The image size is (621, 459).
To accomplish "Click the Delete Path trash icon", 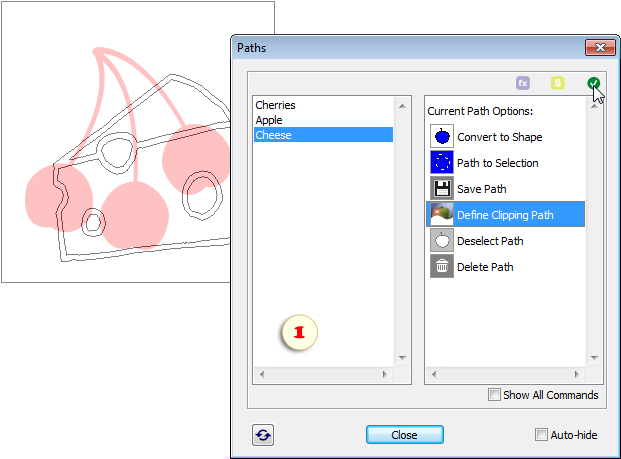I will click(442, 266).
